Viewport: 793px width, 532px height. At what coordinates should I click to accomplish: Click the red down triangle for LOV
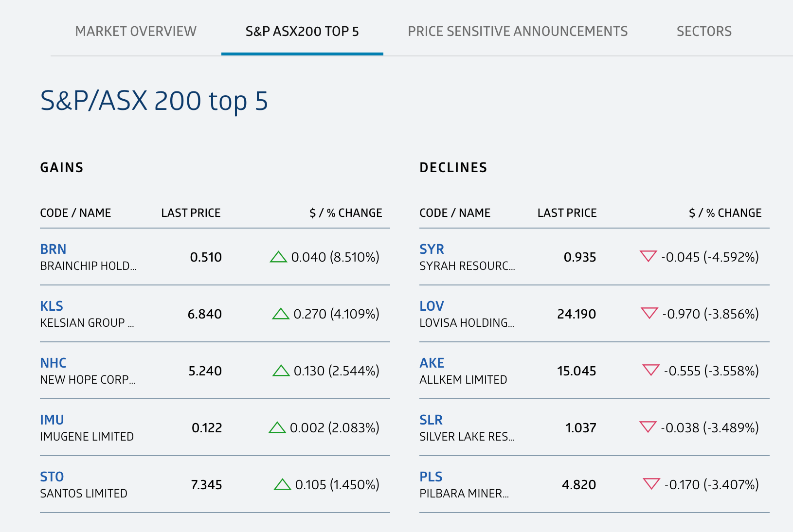point(649,313)
